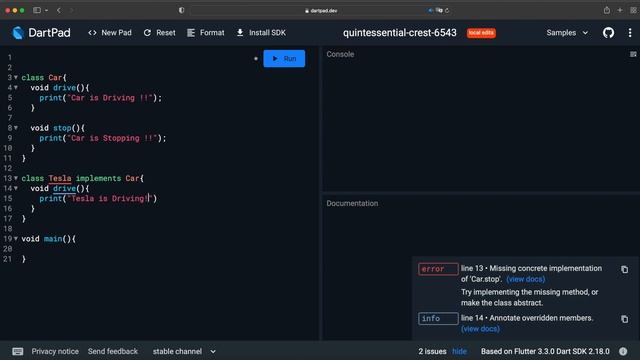Show browser tab overview icon
Image resolution: width=640 pixels, height=360 pixels.
pos(633,10)
